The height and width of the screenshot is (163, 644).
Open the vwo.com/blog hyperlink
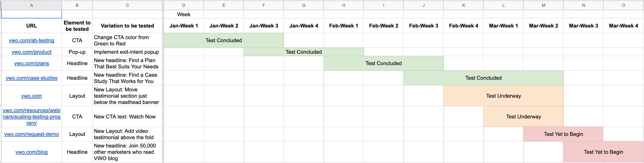[32, 152]
